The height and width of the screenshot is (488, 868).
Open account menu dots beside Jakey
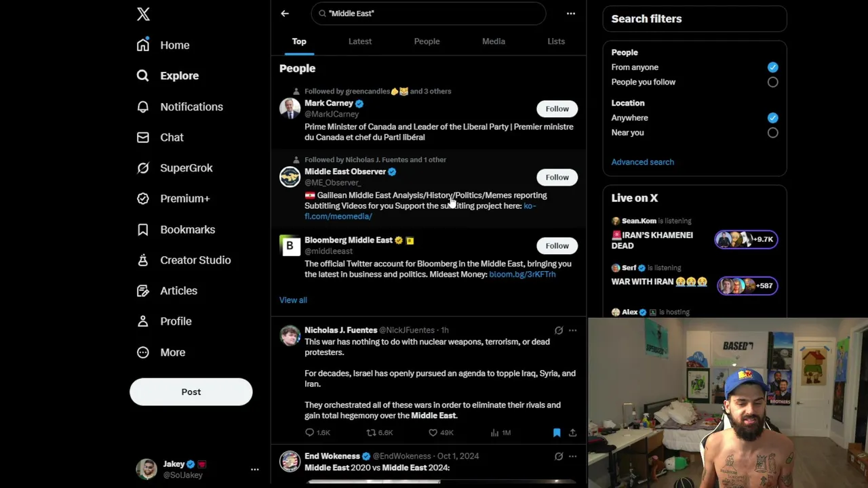click(x=255, y=469)
